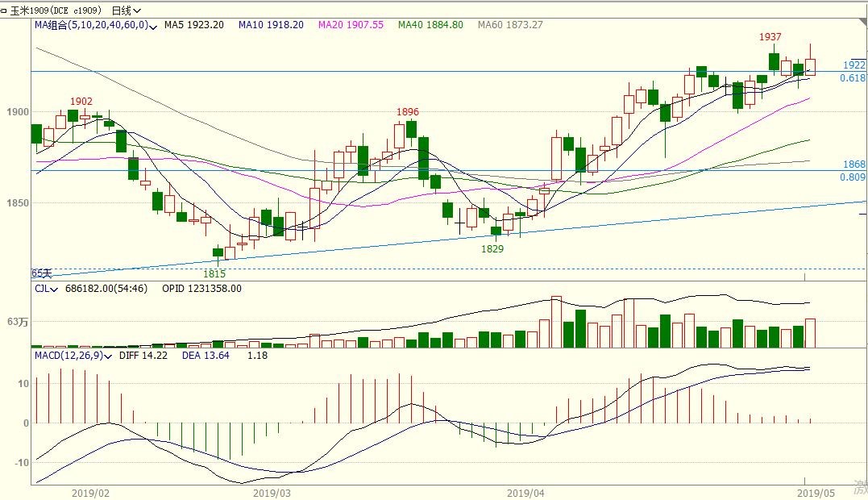Click the magenta MA20 1907.55 legend
The image size is (868, 500).
[x=351, y=25]
